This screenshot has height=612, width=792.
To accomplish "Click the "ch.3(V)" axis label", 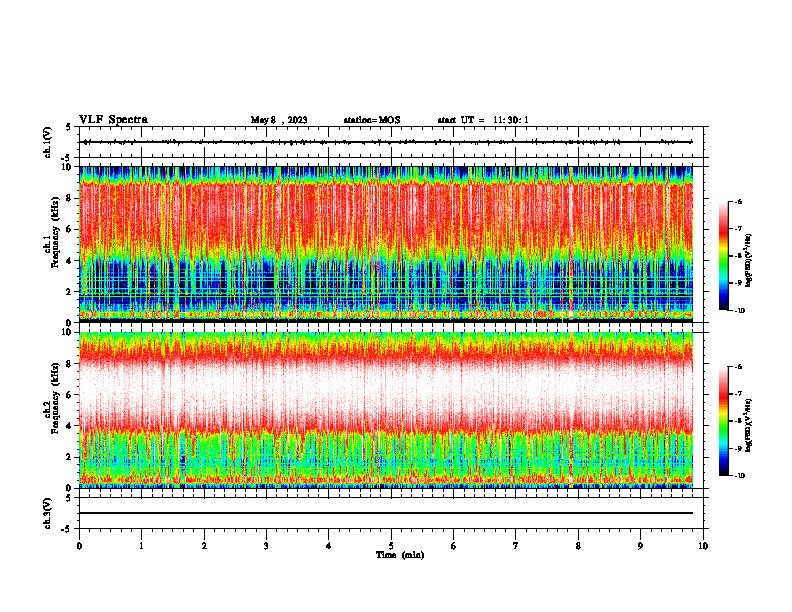I will tap(48, 513).
